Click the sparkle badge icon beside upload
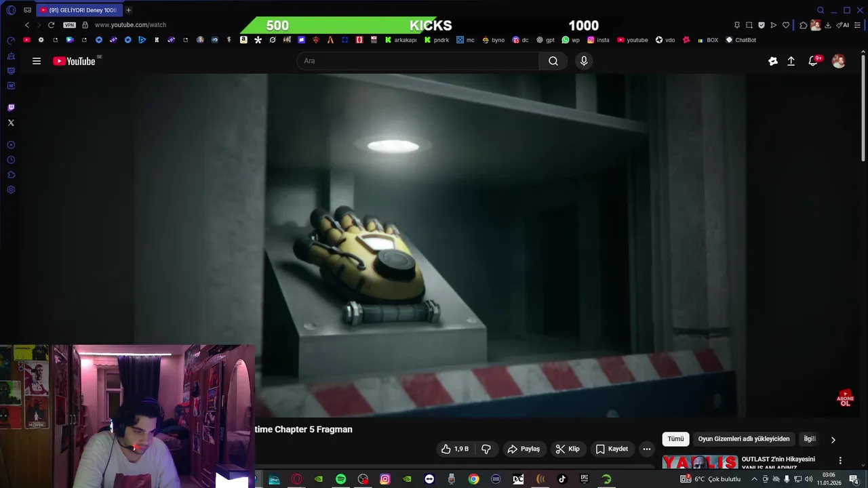The image size is (868, 488). [773, 61]
